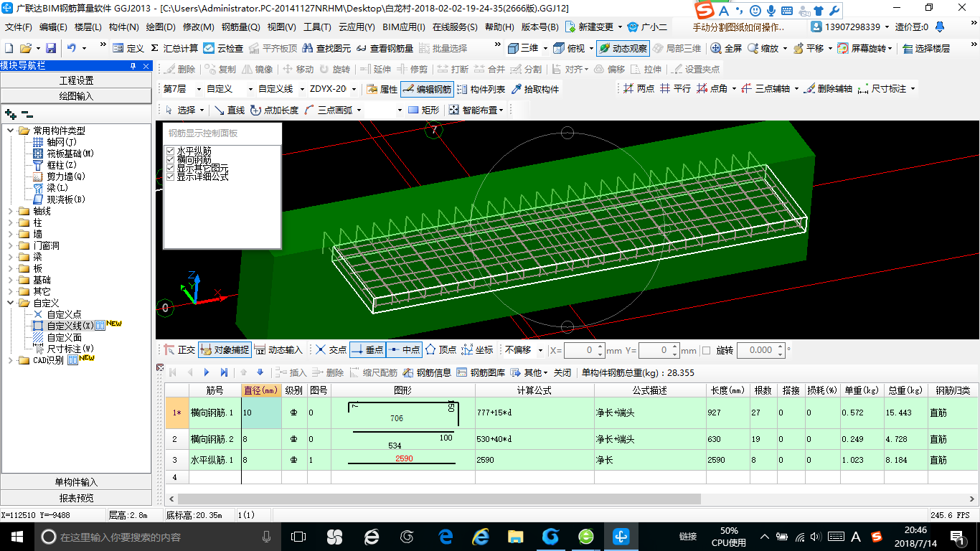Viewport: 980px width, 551px height.
Task: Open the 钢筋量(Q) menu
Action: 241,27
